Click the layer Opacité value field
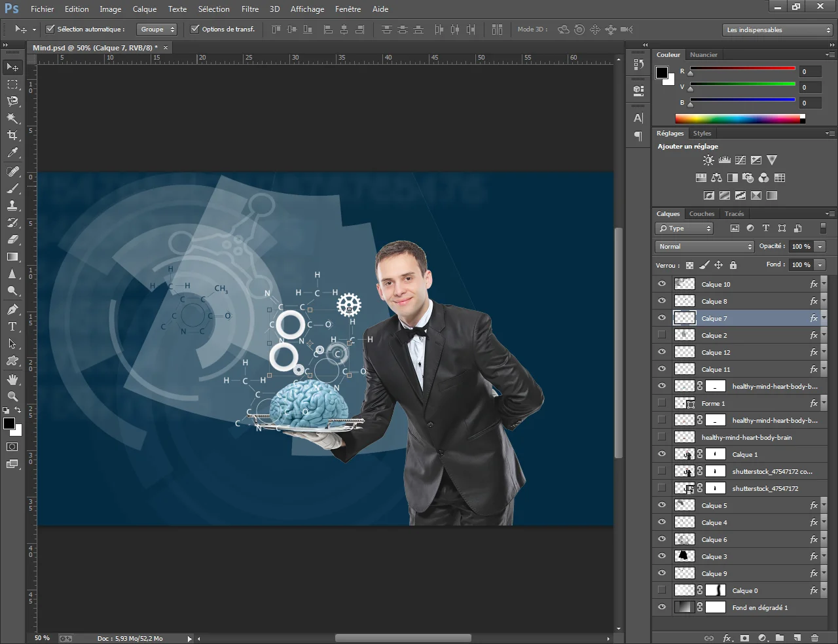The image size is (838, 644). coord(801,247)
